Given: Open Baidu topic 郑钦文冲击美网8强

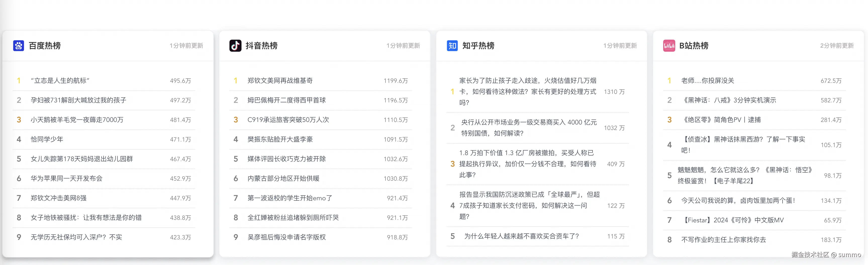Looking at the screenshot, I should coord(58,198).
